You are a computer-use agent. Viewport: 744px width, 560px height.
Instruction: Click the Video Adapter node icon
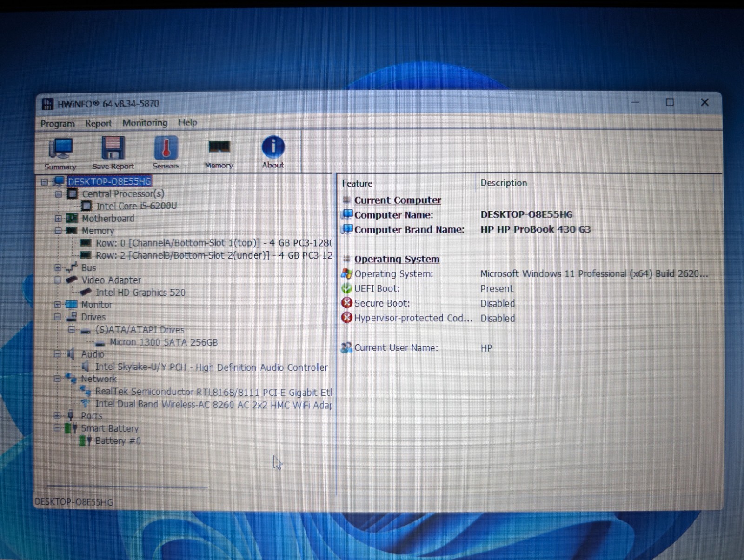pyautogui.click(x=72, y=280)
